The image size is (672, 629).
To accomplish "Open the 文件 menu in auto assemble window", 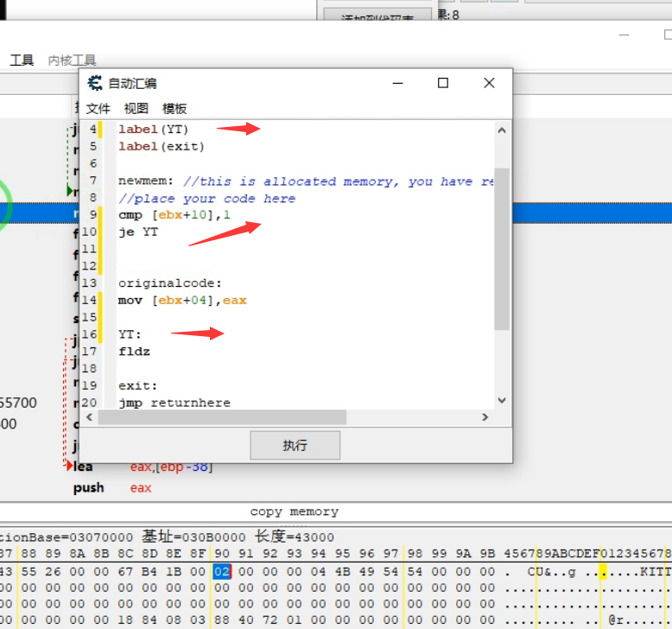I will click(x=98, y=109).
